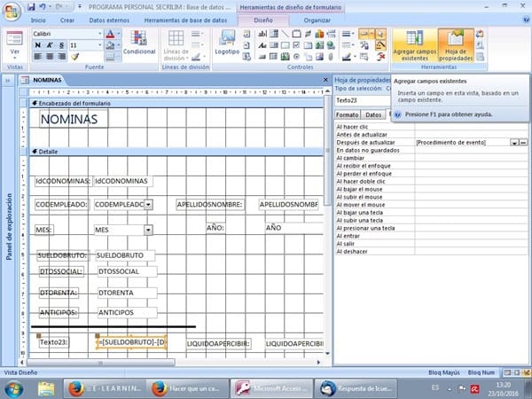Click the Líneas de división grid icon
Viewport: 532px width, 399px height.
(x=176, y=38)
